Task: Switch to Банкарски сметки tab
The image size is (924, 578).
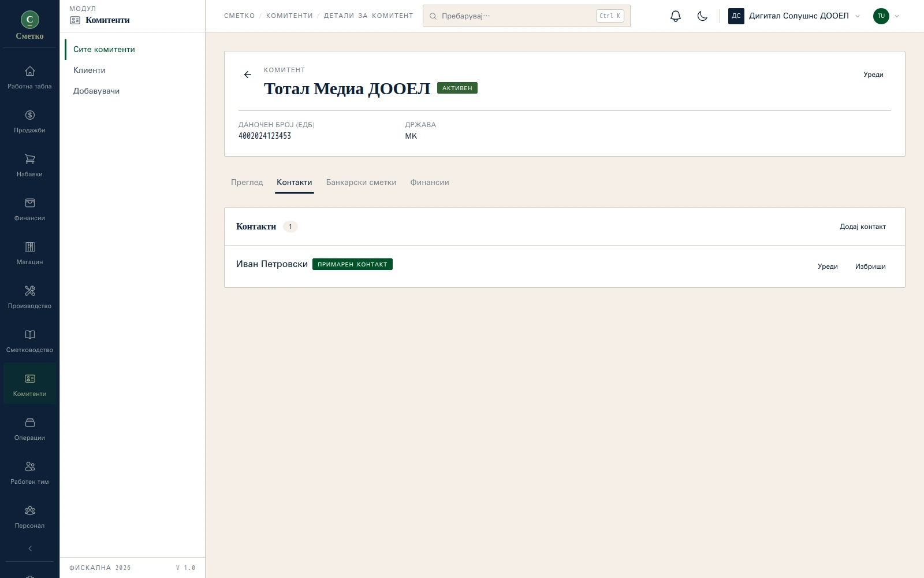Action: tap(361, 182)
